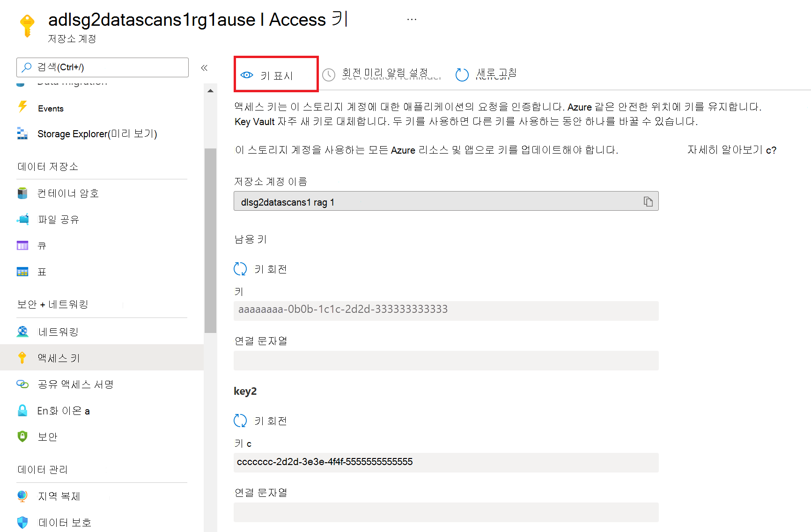This screenshot has width=811, height=532.
Task: Open the 표 tables page
Action: [41, 271]
